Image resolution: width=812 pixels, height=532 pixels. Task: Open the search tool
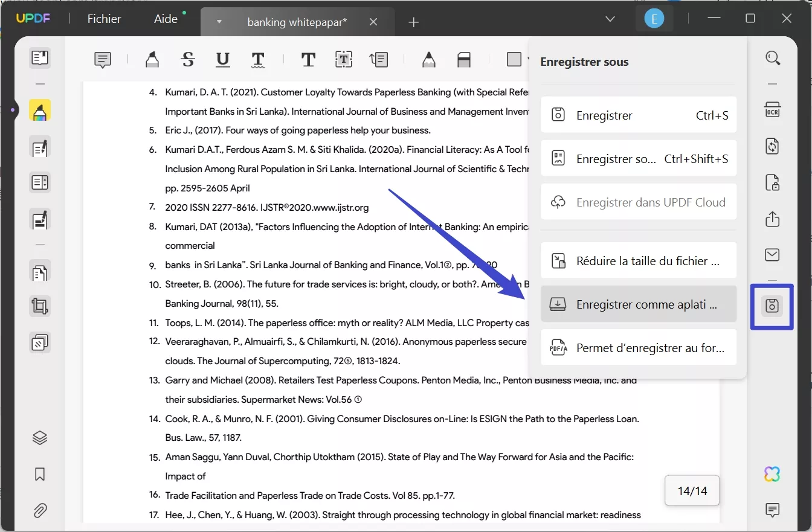point(773,58)
